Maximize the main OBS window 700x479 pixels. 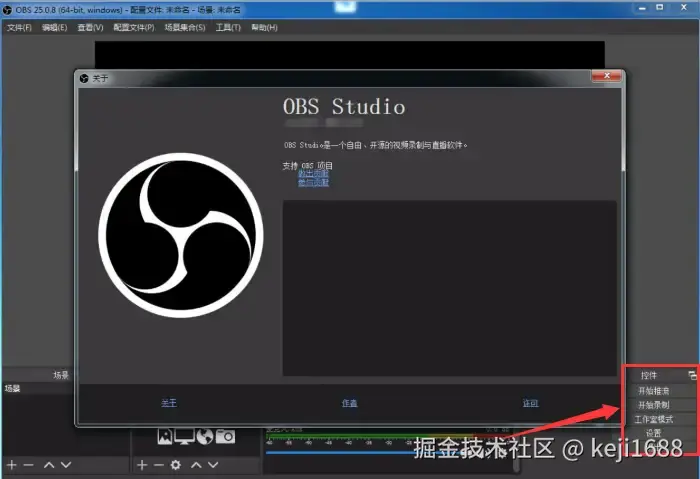[x=660, y=8]
